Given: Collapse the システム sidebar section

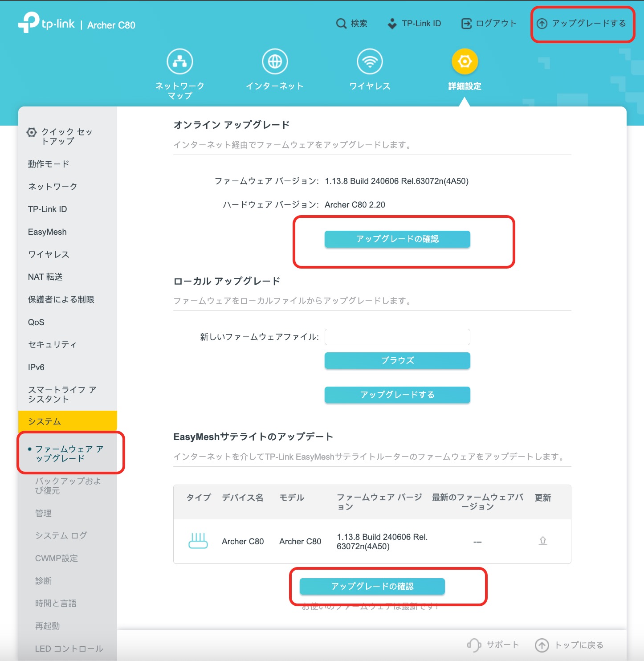Looking at the screenshot, I should (67, 421).
